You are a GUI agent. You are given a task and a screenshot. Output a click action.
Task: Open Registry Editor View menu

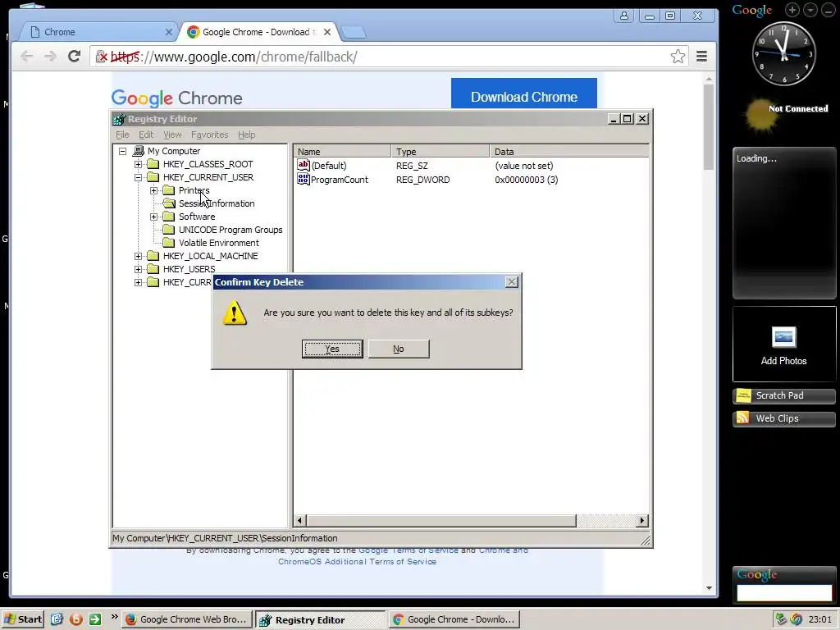click(x=172, y=135)
